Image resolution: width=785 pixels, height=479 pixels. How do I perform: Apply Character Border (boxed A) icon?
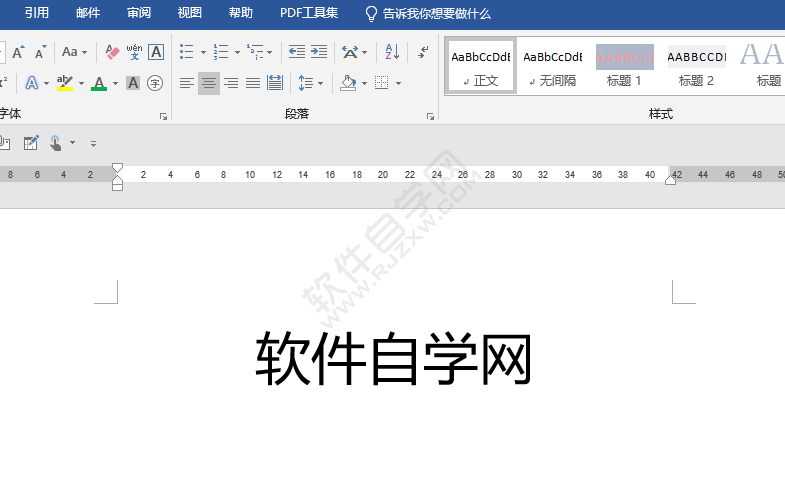[156, 52]
